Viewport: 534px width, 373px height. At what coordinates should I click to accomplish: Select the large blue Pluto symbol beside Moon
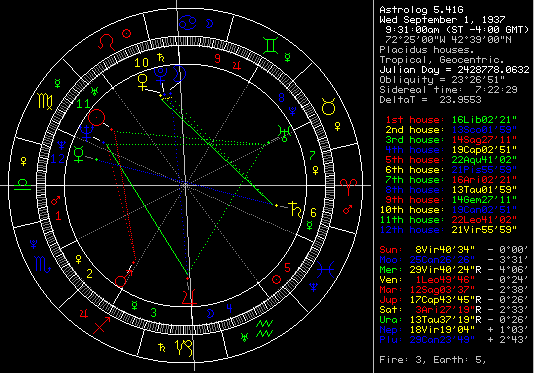pyautogui.click(x=160, y=75)
